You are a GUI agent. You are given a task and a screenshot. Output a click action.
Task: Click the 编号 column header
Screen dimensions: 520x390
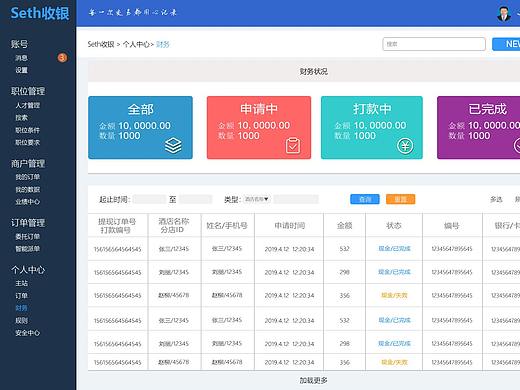pyautogui.click(x=452, y=226)
